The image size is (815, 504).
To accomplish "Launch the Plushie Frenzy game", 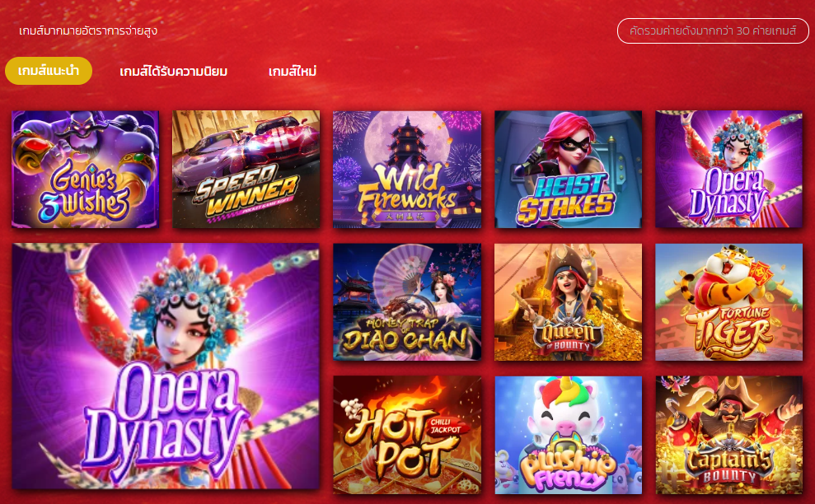I will coord(568,435).
